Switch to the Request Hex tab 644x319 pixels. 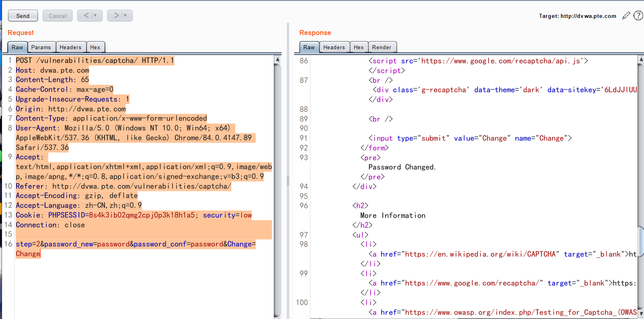[95, 47]
